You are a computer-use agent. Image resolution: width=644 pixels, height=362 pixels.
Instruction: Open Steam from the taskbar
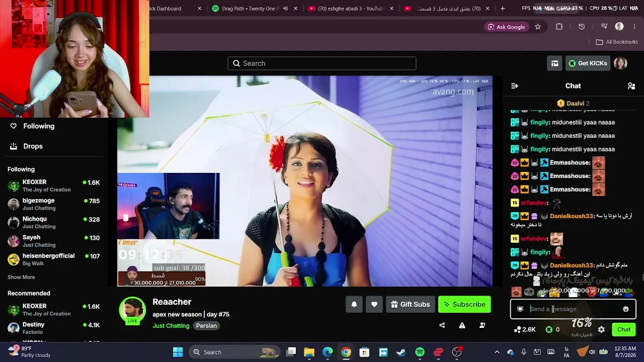coord(401,352)
